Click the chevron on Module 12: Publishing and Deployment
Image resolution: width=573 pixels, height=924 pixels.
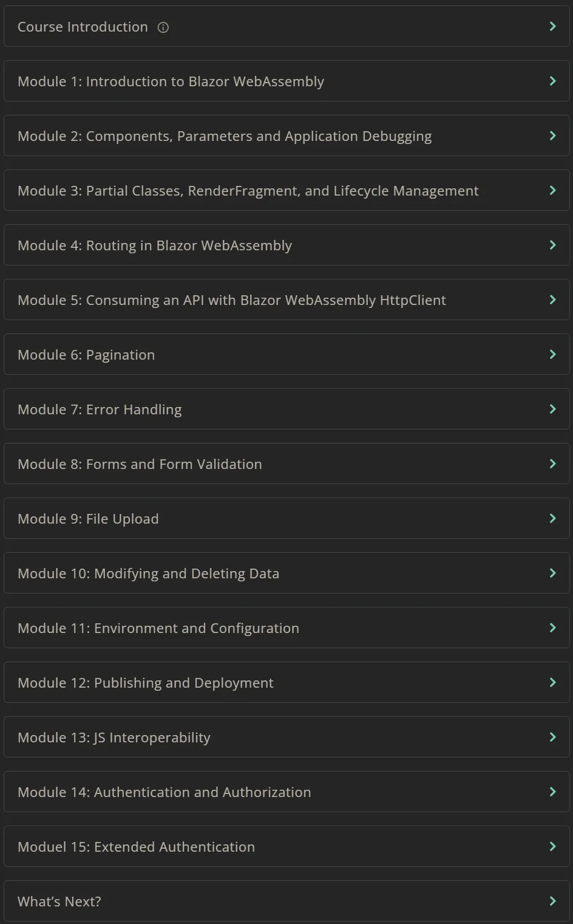552,682
